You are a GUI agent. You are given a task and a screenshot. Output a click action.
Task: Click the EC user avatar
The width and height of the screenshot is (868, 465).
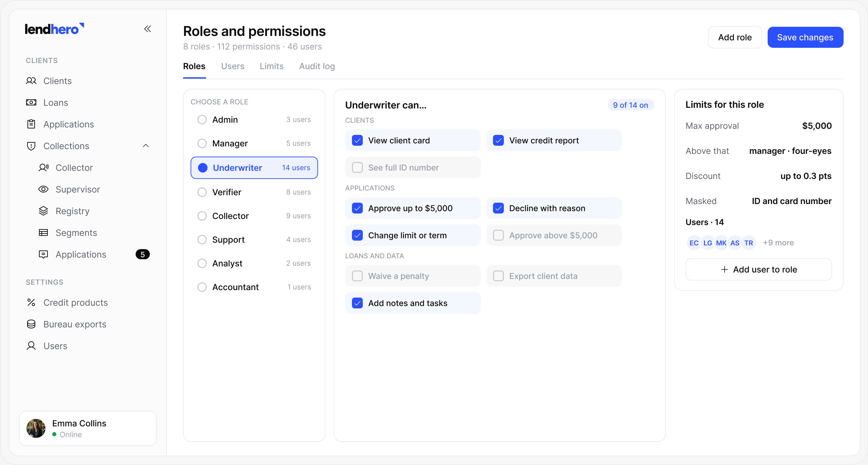694,243
